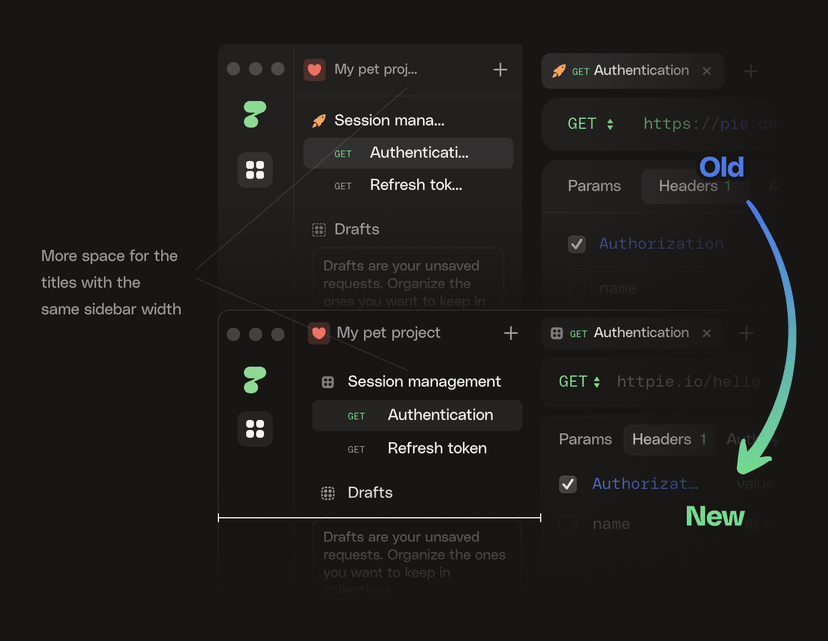
Task: Toggle Authorization checkbox in the old panel
Action: (x=577, y=243)
